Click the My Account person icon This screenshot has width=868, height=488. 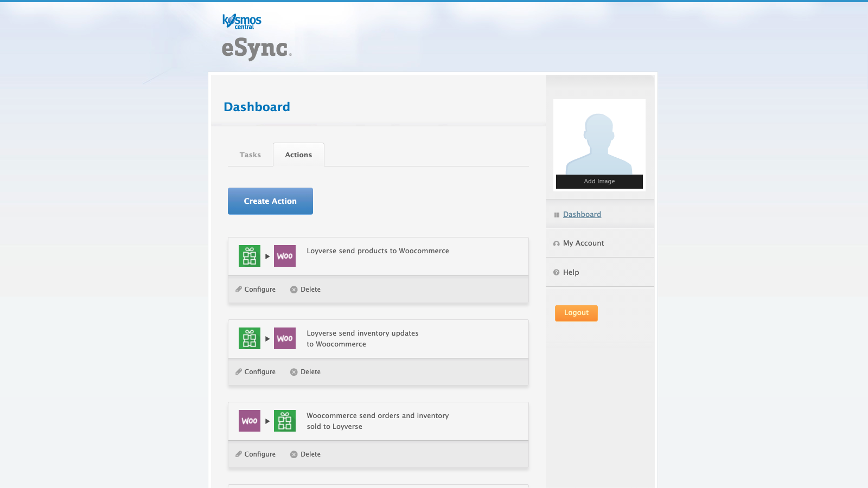[556, 243]
